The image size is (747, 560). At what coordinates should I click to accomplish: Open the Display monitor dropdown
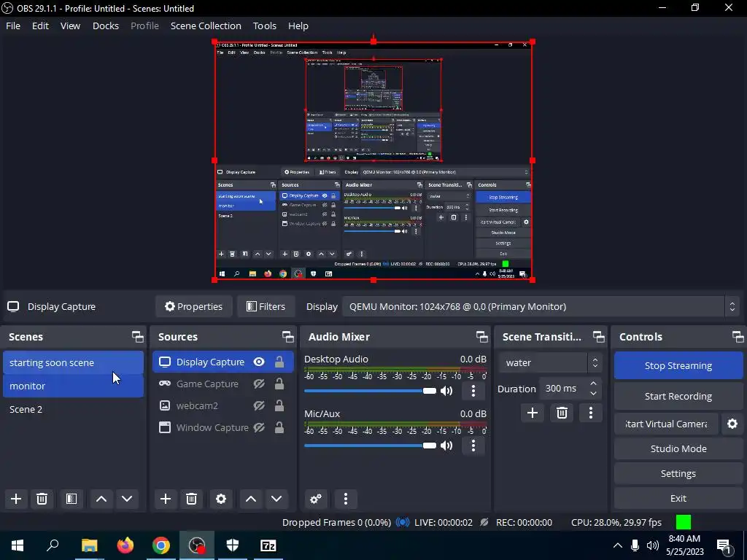point(541,307)
